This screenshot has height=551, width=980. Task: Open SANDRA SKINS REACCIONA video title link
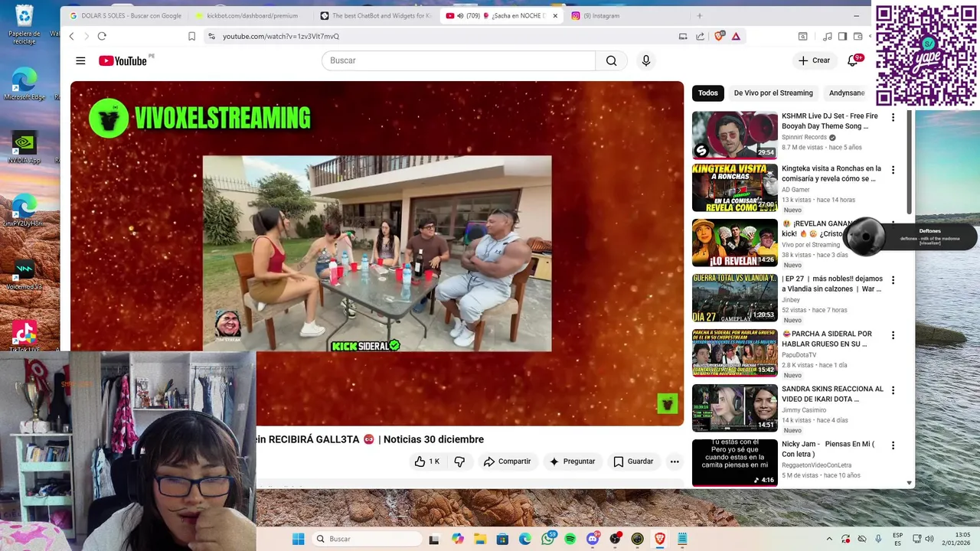tap(832, 394)
